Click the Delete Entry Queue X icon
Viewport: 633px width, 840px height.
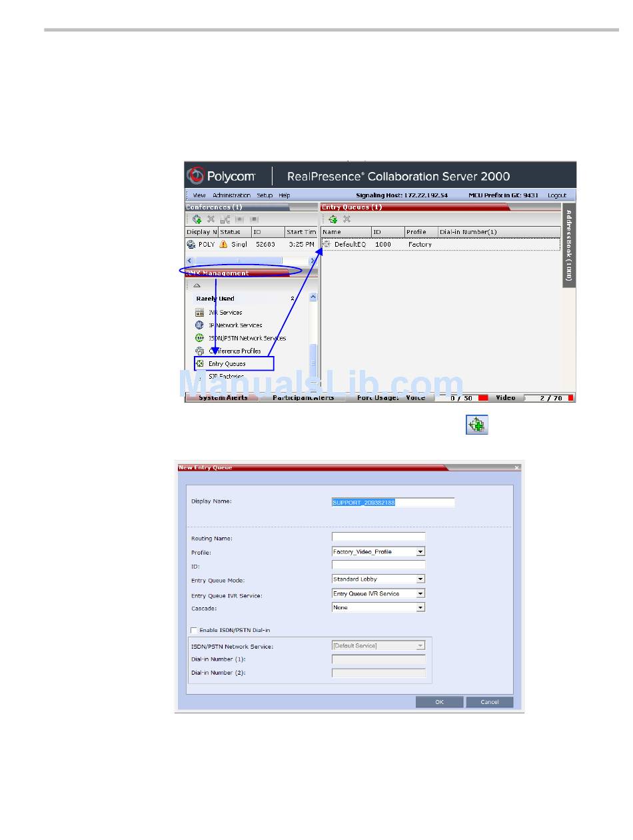[x=346, y=219]
